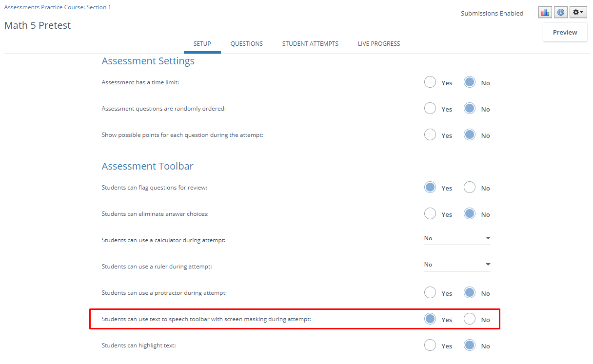Select No for assessment time limit

[x=470, y=82]
